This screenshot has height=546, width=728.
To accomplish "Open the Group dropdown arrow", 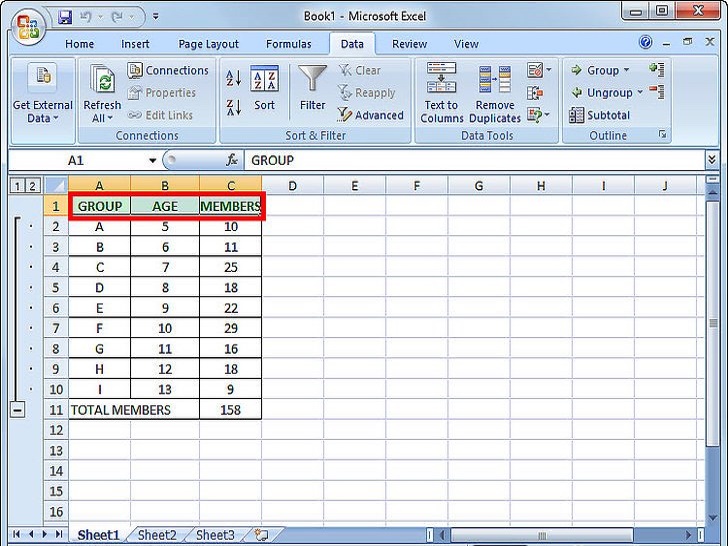I will [626, 70].
